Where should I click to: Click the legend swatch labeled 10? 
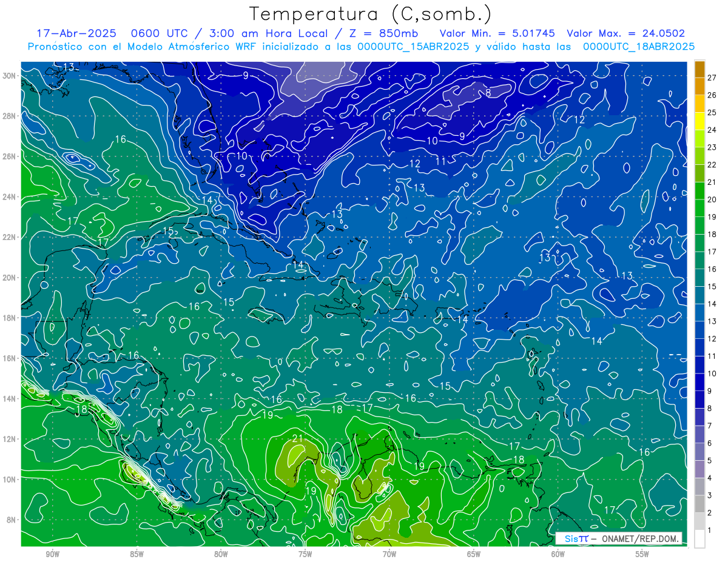(699, 365)
